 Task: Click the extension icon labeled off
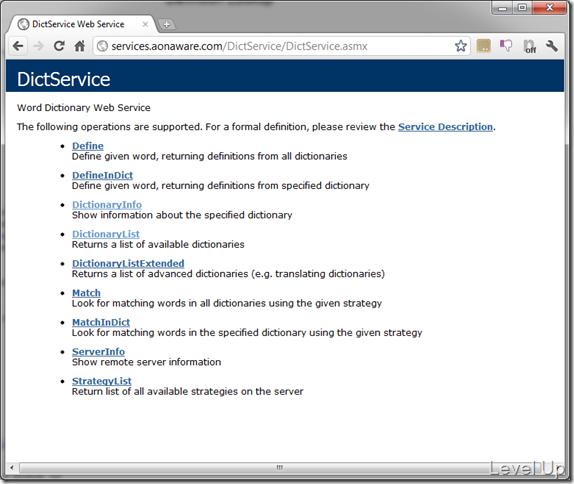(x=529, y=46)
